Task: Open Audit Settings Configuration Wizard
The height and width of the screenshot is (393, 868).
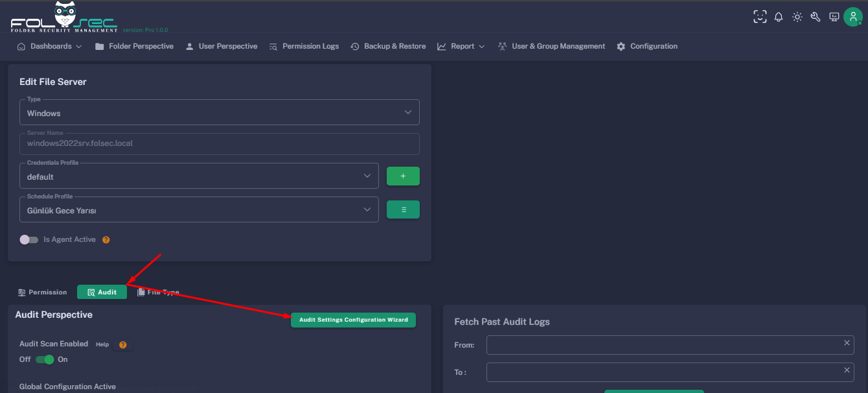Action: coord(353,320)
